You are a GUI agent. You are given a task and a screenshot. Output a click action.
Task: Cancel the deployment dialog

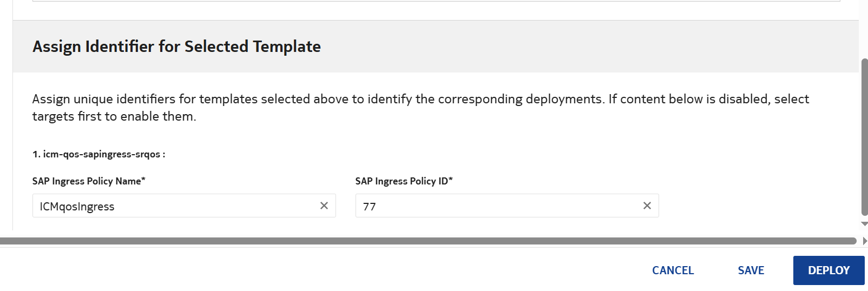coord(673,270)
